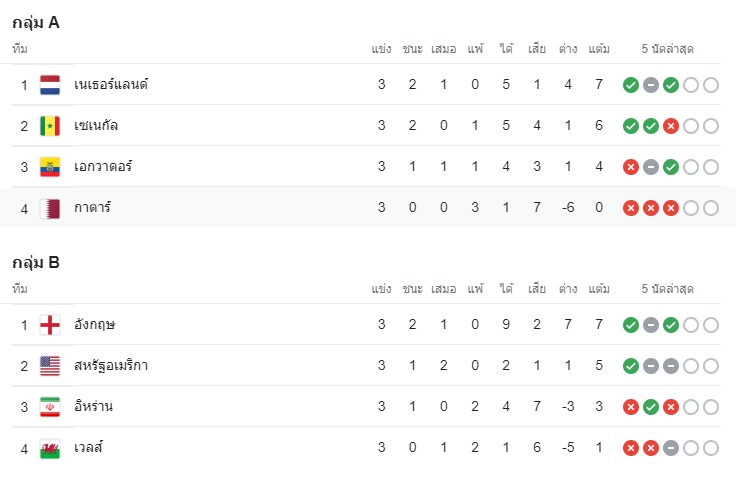Open the เนเธอร์แลนด์ team link
736x479 pixels.
pyautogui.click(x=111, y=85)
